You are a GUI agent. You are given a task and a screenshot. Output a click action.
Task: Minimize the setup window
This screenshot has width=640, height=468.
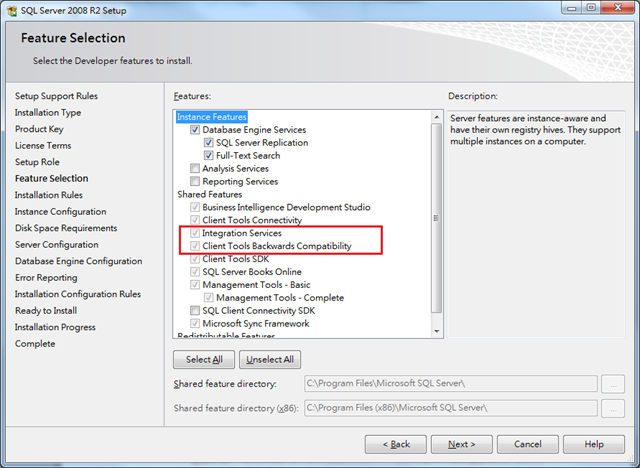pos(571,8)
